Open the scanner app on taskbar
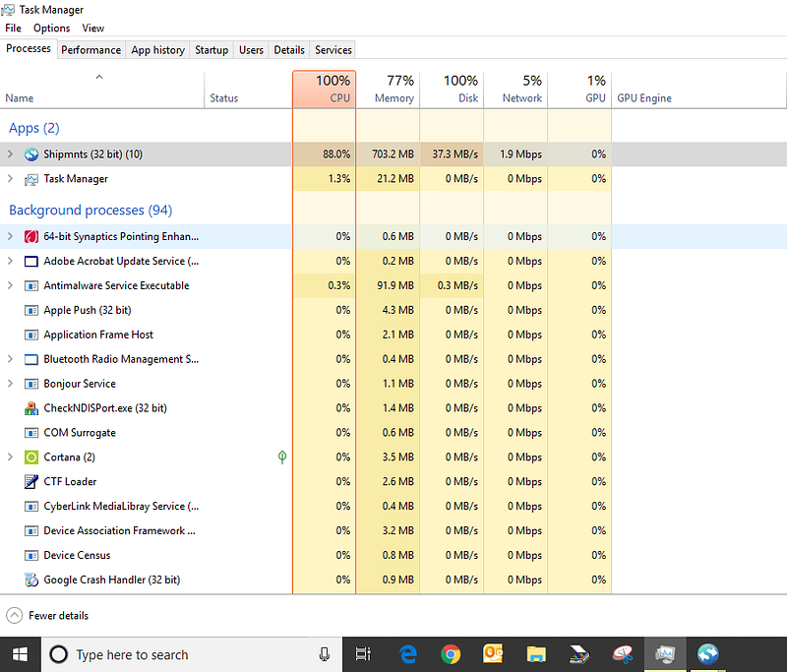This screenshot has height=672, width=787. [x=578, y=654]
